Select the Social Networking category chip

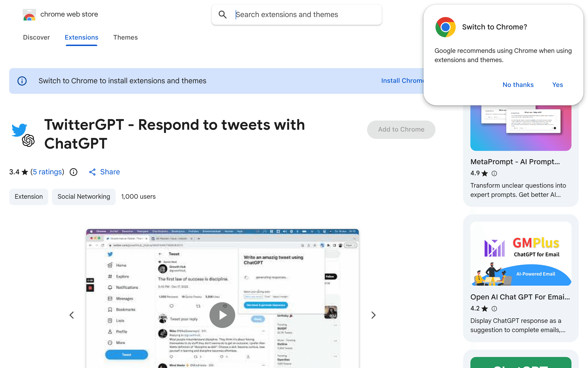(84, 197)
